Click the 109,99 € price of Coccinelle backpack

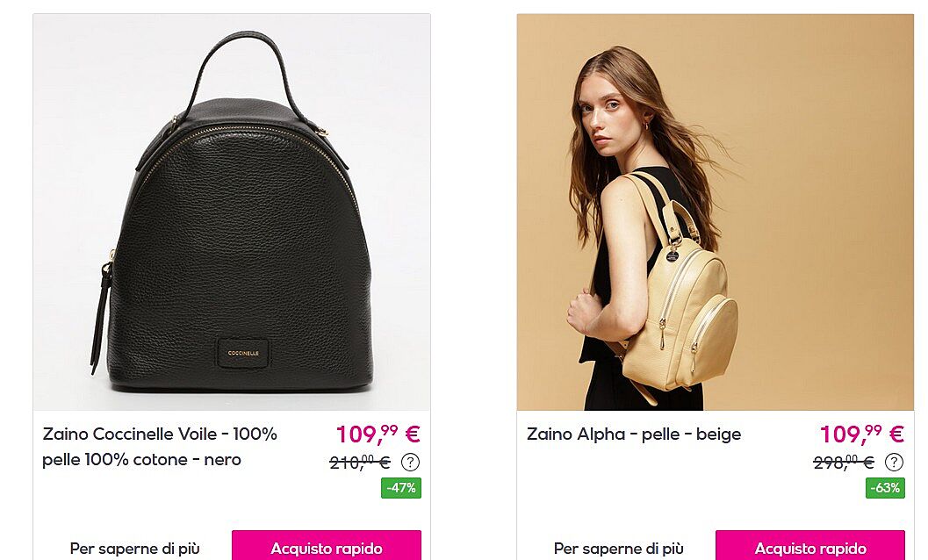click(x=378, y=434)
